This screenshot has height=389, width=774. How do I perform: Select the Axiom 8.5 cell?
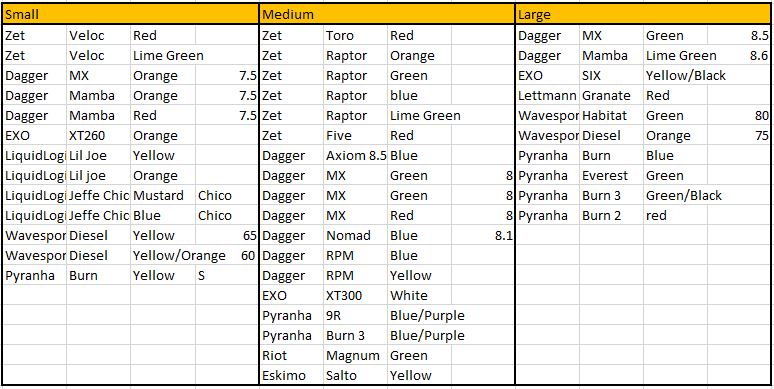pos(355,156)
